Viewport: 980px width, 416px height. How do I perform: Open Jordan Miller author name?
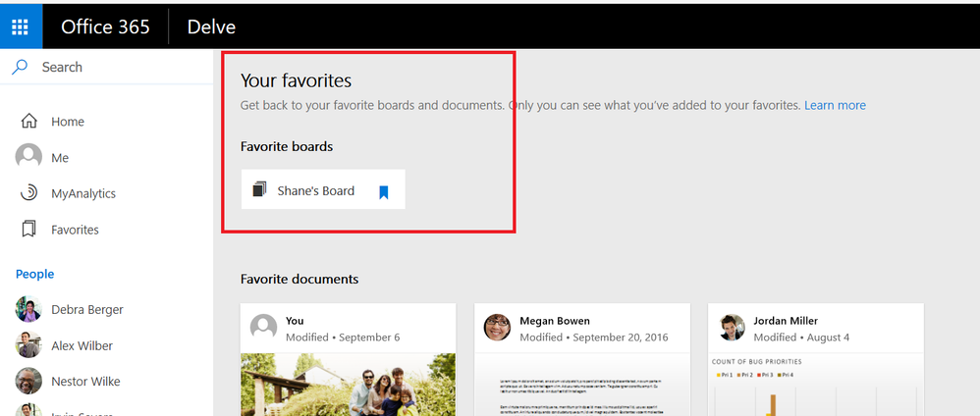point(786,321)
